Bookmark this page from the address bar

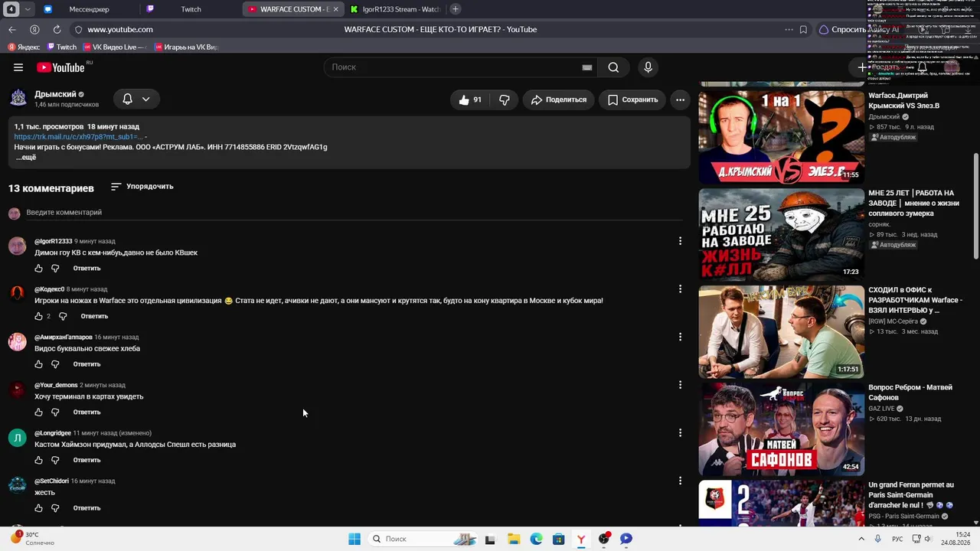point(803,29)
